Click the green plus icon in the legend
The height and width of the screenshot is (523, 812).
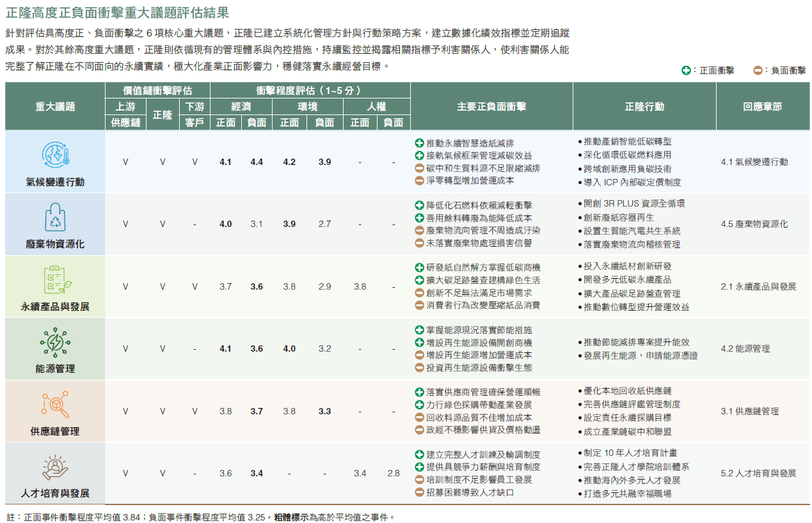[686, 71]
